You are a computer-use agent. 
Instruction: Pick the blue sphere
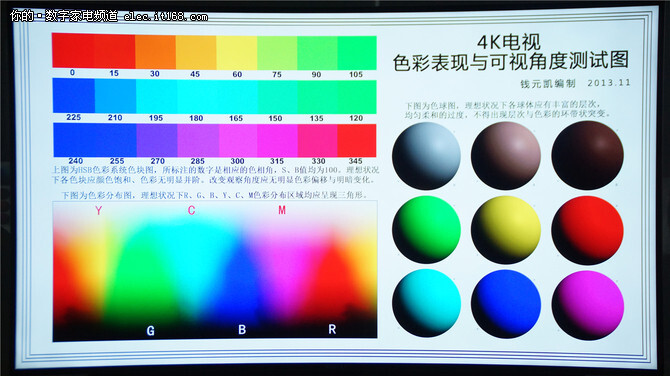tap(506, 304)
